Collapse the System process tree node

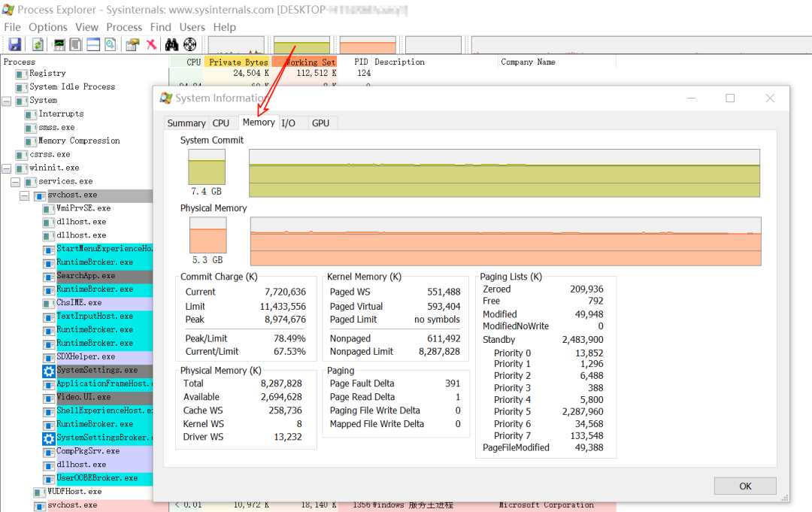(7, 101)
